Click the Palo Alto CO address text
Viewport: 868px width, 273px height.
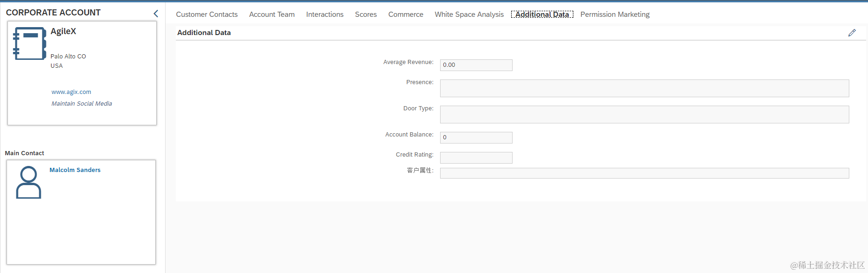tap(68, 57)
